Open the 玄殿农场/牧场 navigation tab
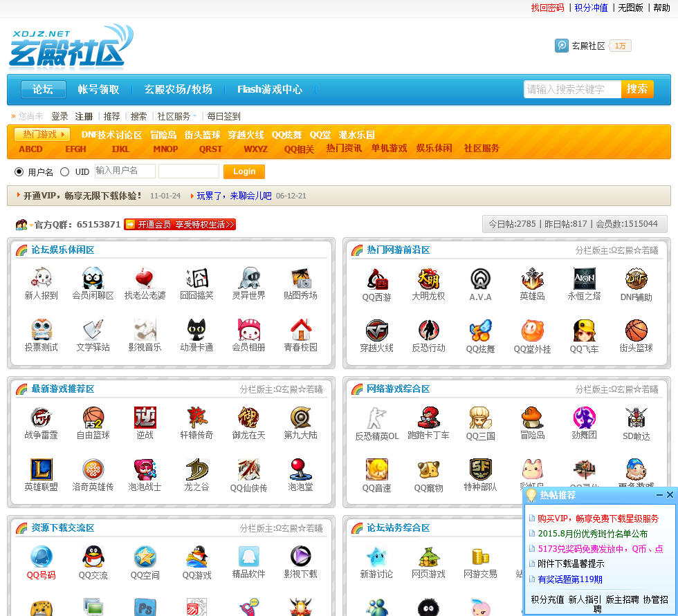The image size is (678, 616). 178,89
